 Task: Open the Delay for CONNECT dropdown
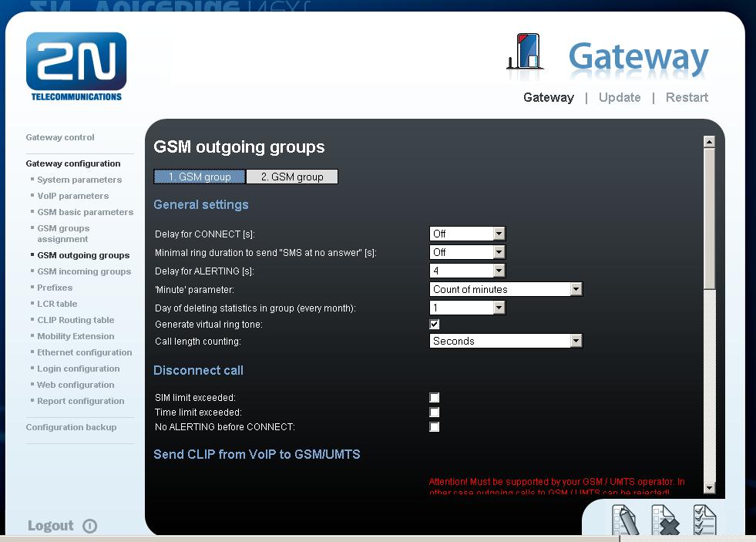point(467,234)
